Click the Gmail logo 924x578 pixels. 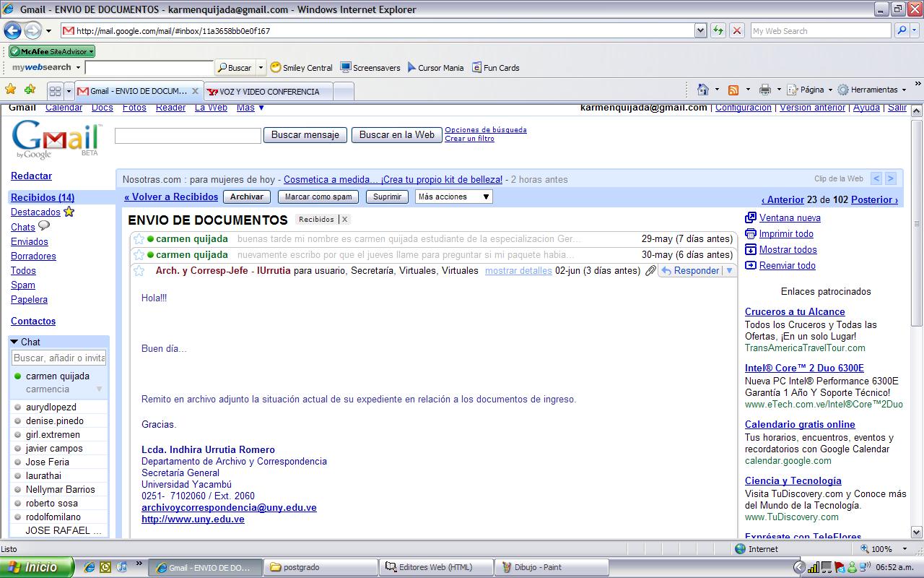(x=56, y=138)
